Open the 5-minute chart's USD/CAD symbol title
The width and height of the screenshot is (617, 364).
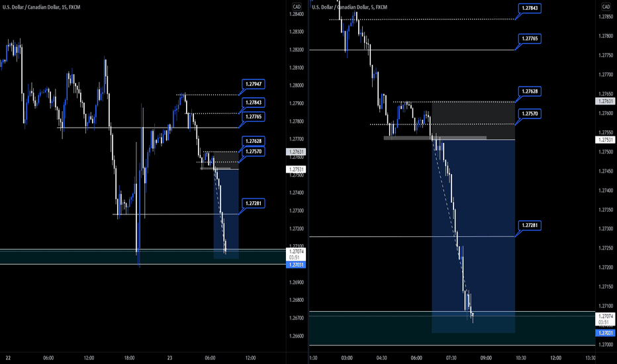(x=350, y=7)
